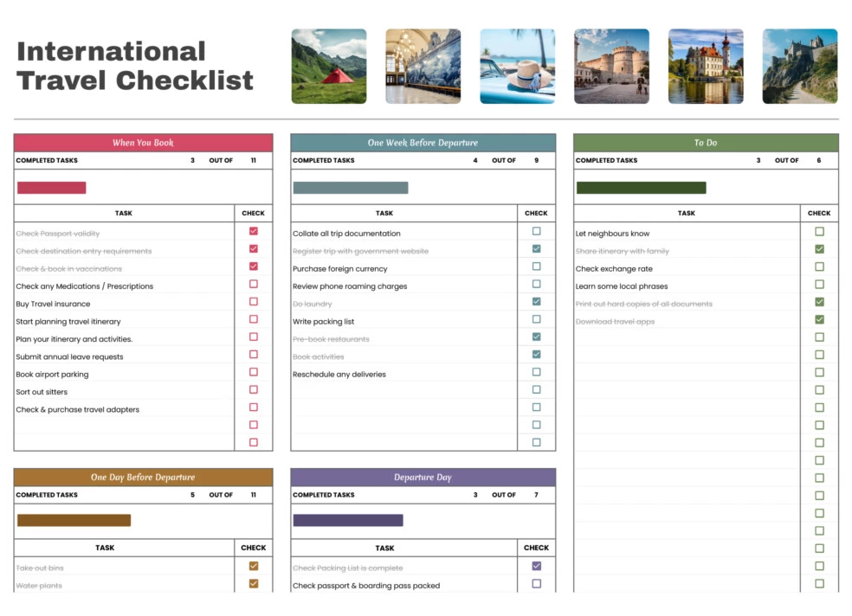Check the Purchase foreign currency box
852x616 pixels.
(x=536, y=266)
